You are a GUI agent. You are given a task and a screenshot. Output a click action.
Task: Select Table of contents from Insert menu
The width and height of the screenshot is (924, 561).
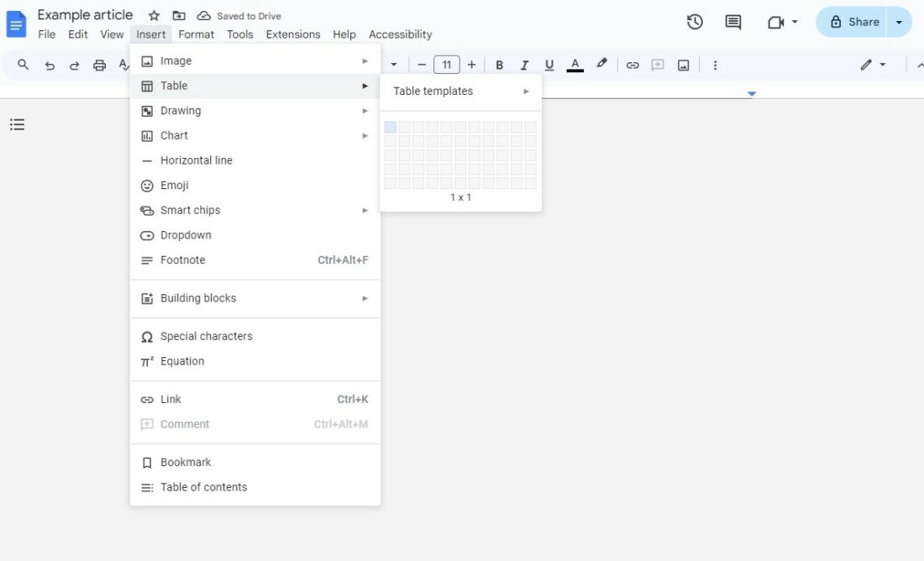tap(203, 486)
